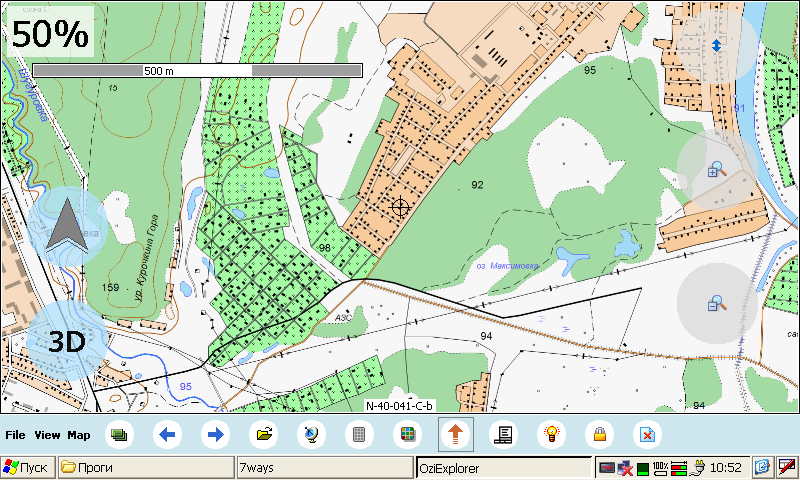Click the zoom out magnifier button
Viewport: 800px width, 480px height.
[716, 303]
